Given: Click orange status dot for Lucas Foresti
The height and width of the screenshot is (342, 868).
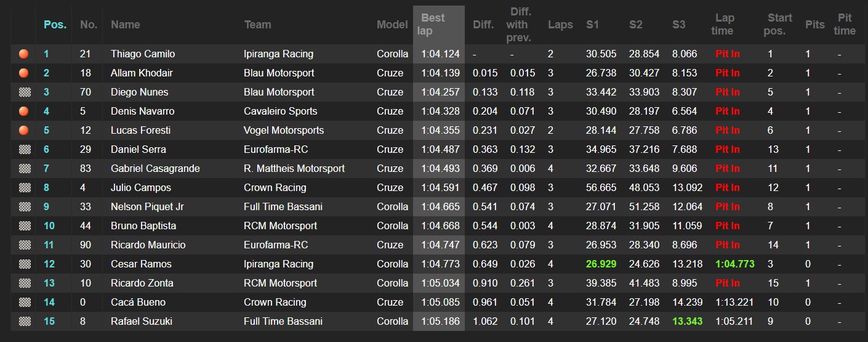Looking at the screenshot, I should point(24,131).
